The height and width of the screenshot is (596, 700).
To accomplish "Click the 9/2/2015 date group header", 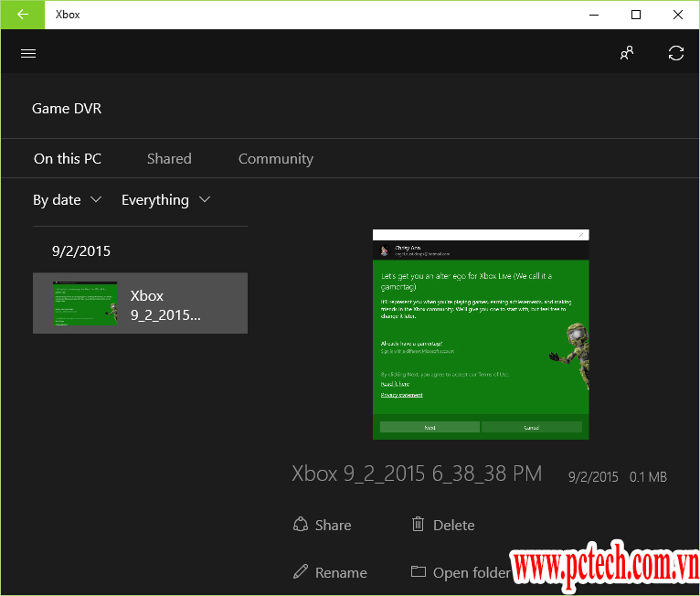I will 81,251.
